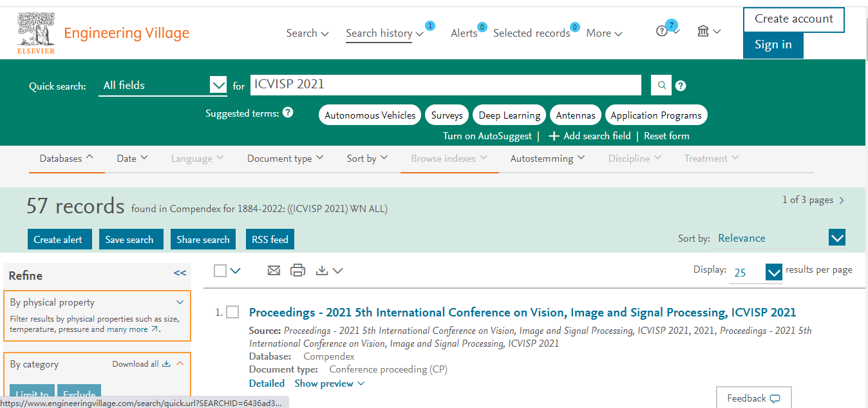Open the Search history menu
This screenshot has width=868, height=408.
384,34
